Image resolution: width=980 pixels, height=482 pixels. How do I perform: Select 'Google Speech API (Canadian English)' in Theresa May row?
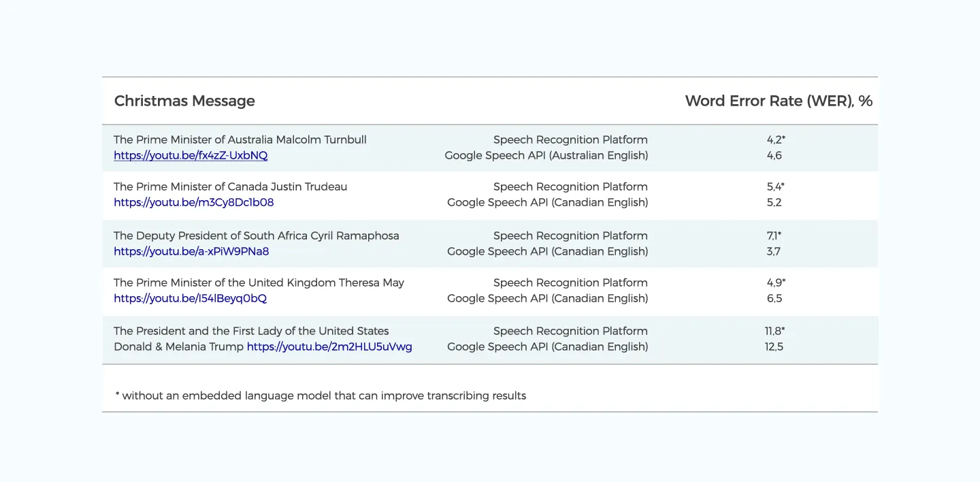(548, 298)
